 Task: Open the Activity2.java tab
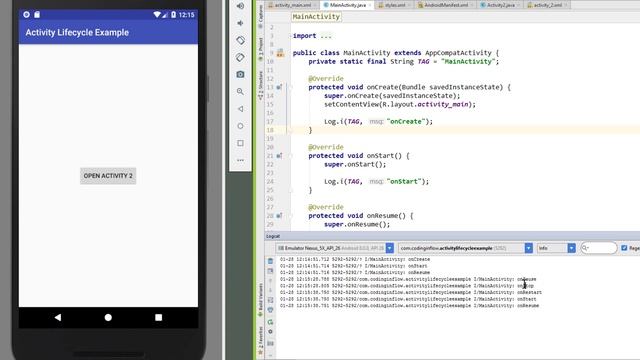[x=500, y=5]
